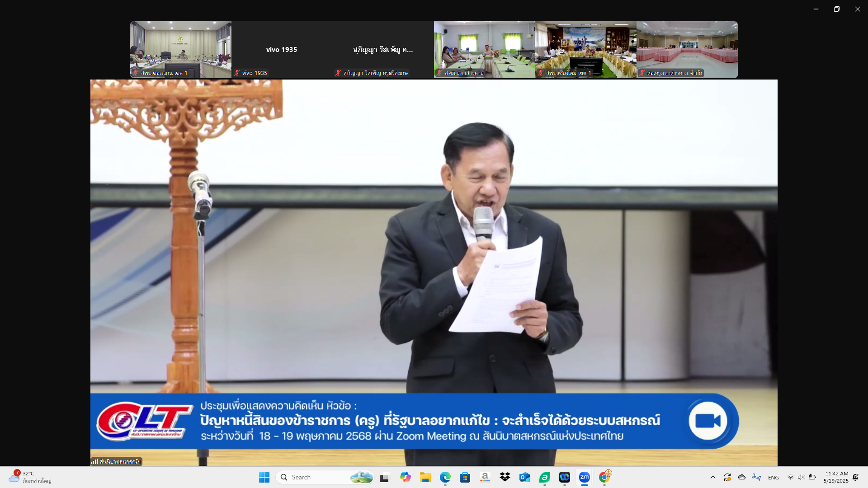The image size is (868, 488).
Task: Click the muted mic icon on สพม.มหาสารคาม tile
Action: [x=439, y=73]
